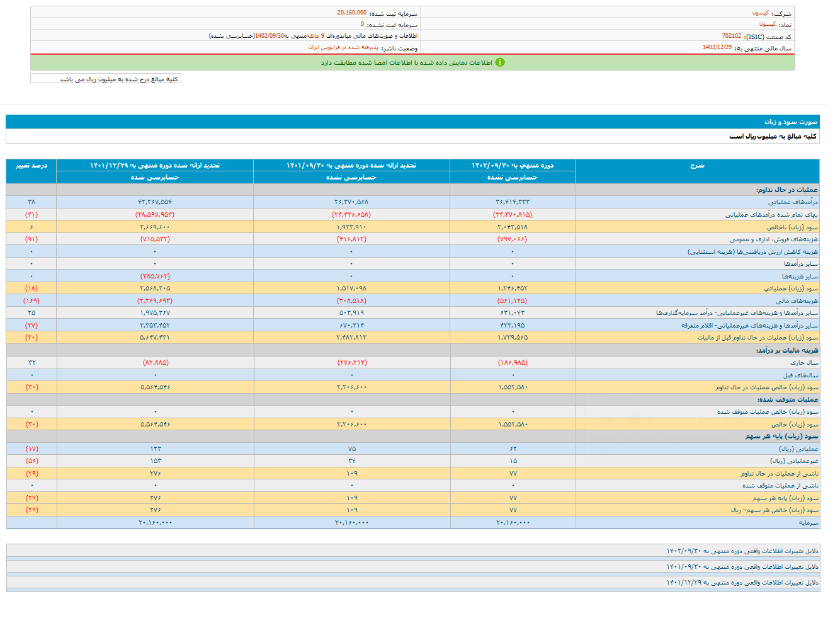
Task: Expand دلایل تغییرات row for period ۱۴۰۱/۱۲/۲۹
Action: tap(742, 583)
